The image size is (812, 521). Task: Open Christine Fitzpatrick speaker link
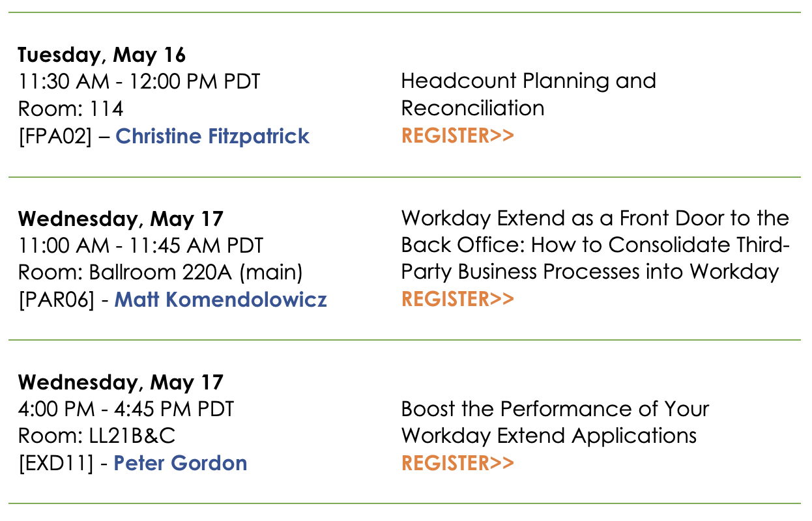click(212, 136)
